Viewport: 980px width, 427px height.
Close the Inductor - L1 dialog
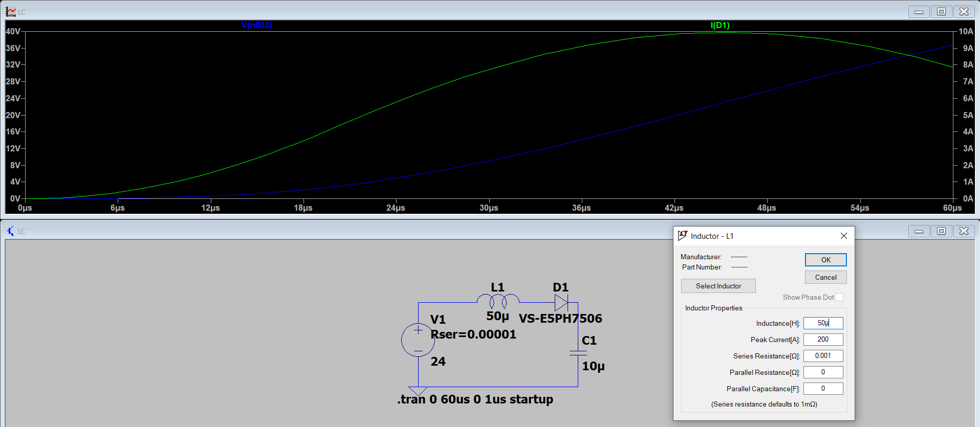click(844, 236)
